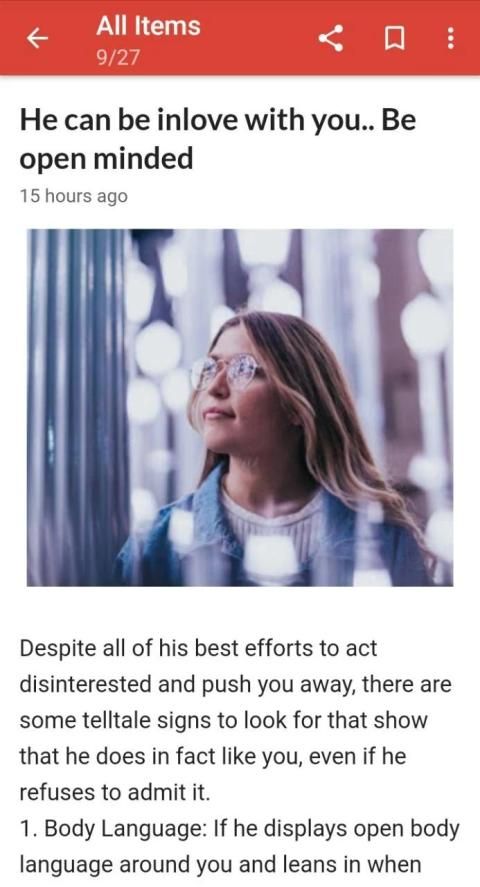
Task: Tap the 9/27 item counter
Action: (x=118, y=58)
